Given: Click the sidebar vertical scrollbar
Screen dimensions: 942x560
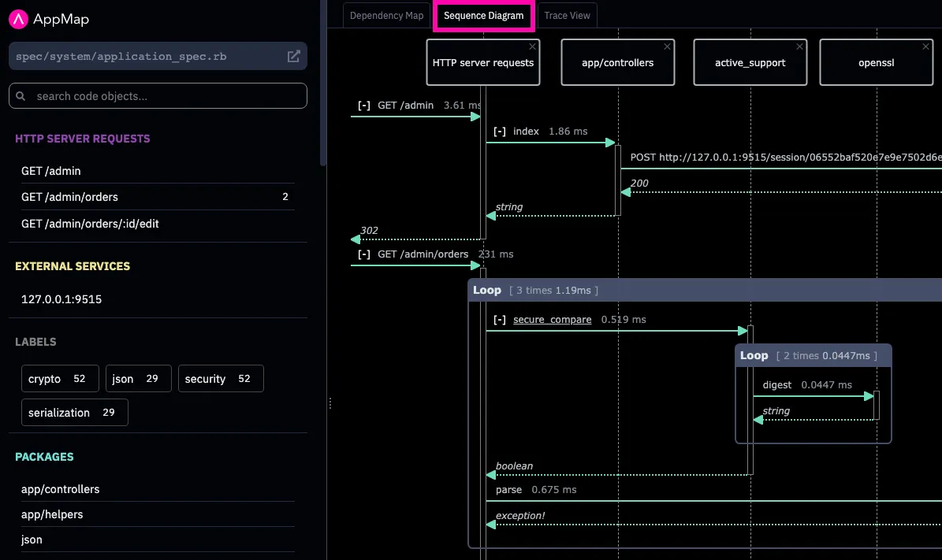Looking at the screenshot, I should click(323, 83).
